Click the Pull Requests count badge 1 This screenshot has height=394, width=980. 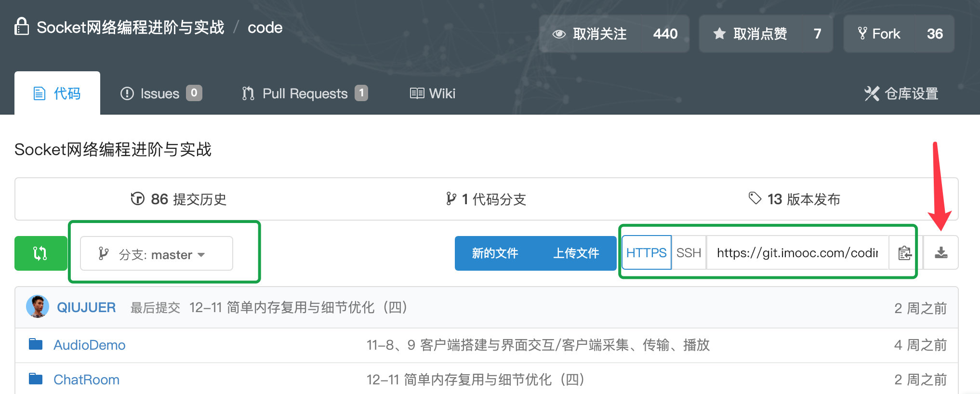(361, 92)
